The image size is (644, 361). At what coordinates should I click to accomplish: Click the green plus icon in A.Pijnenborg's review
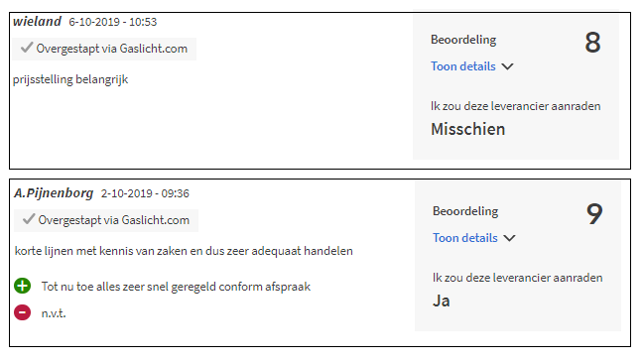22,286
